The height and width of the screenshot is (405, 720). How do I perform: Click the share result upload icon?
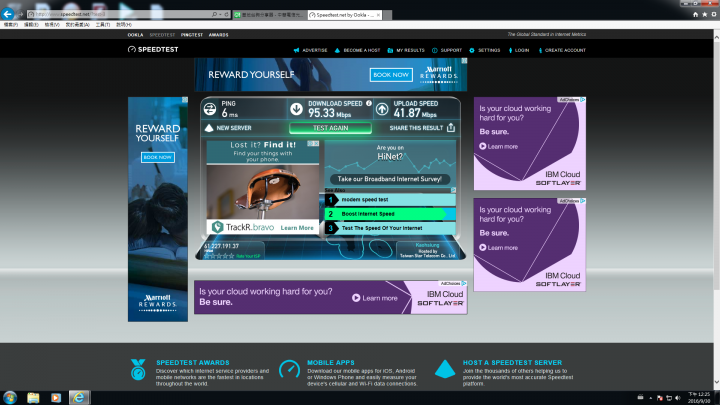452,128
